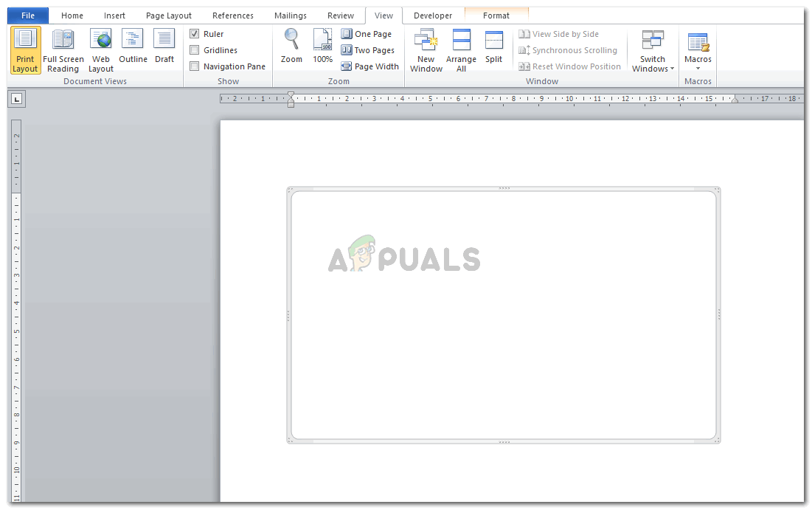Click Reset Window Position
The height and width of the screenshot is (510, 812).
[569, 66]
